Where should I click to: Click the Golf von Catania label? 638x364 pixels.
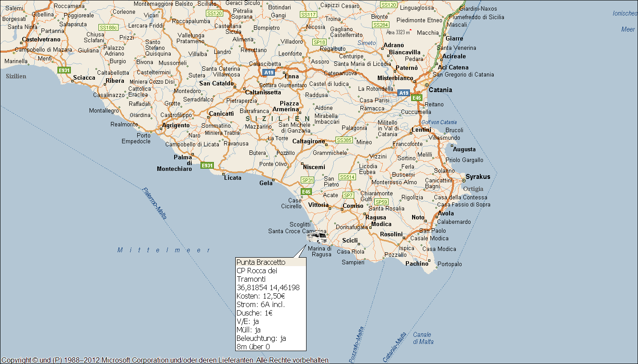click(x=439, y=122)
